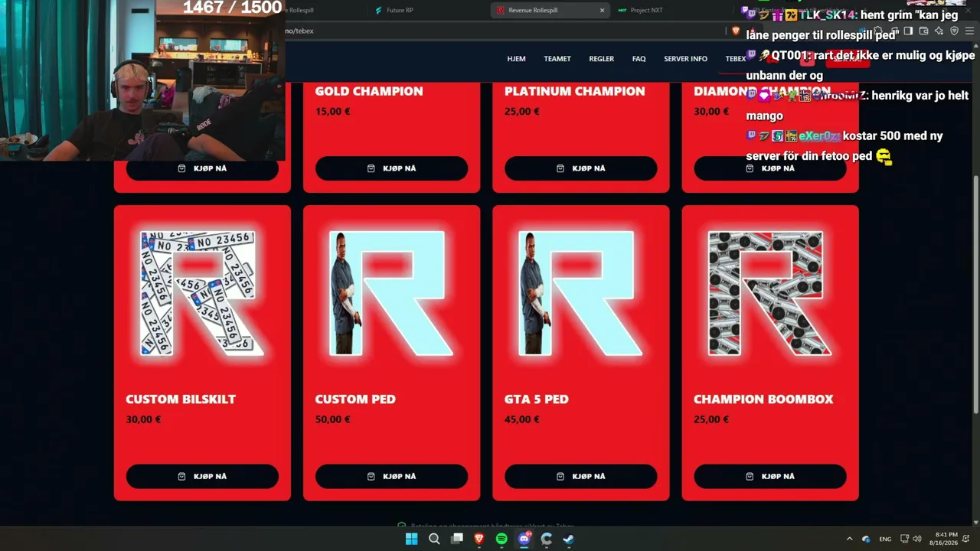Screen dimensions: 980x551
Task: Click the CUSTOM BILSKILT title
Action: [x=181, y=399]
